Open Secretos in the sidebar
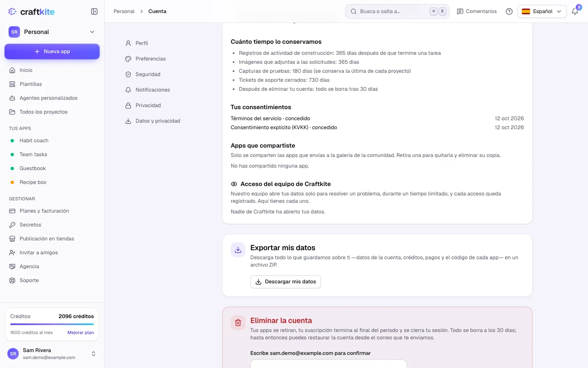 coord(52,225)
